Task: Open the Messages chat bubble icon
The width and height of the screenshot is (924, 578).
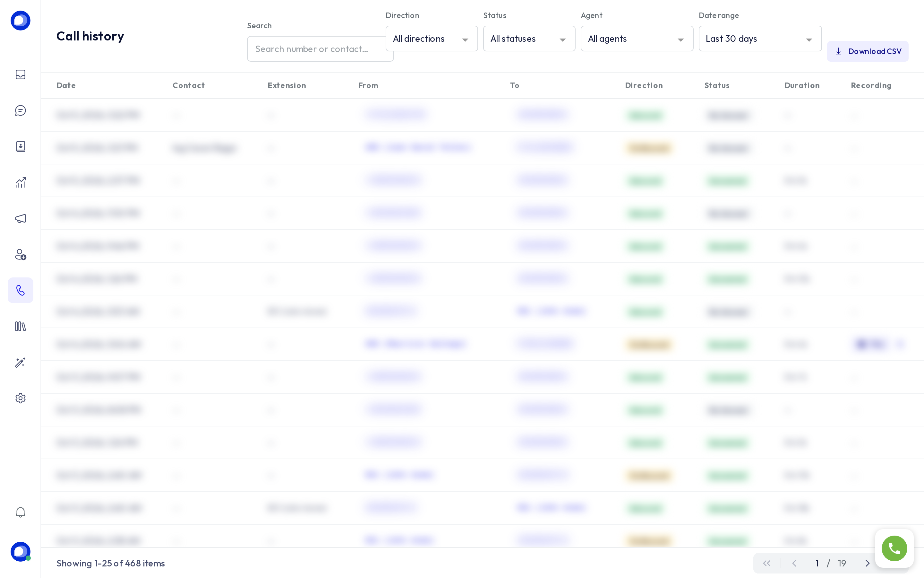Action: (x=20, y=110)
